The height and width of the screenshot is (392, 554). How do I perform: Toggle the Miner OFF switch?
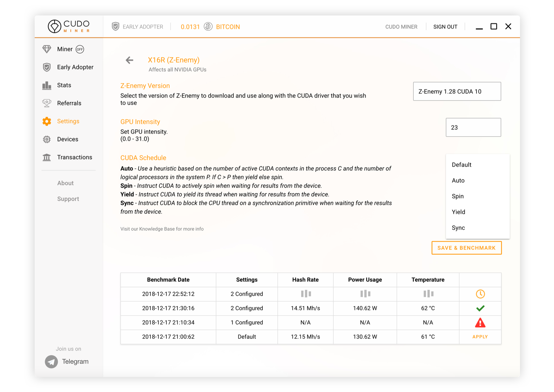pyautogui.click(x=80, y=49)
